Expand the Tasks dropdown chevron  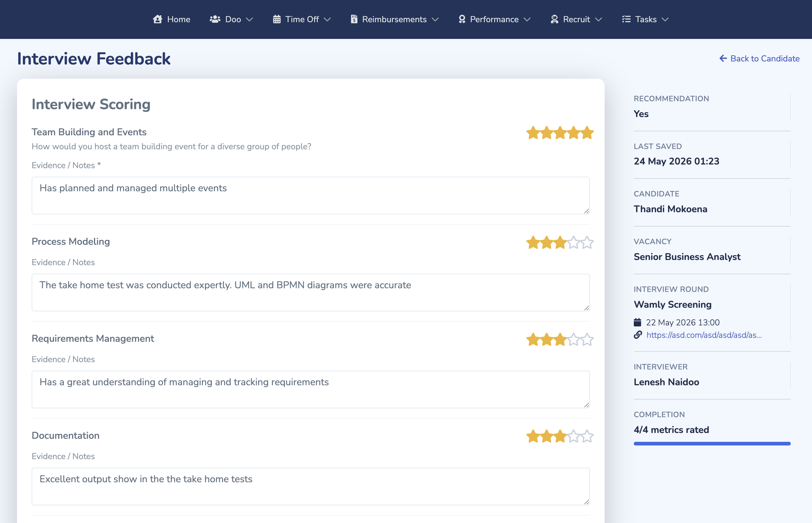click(x=665, y=20)
